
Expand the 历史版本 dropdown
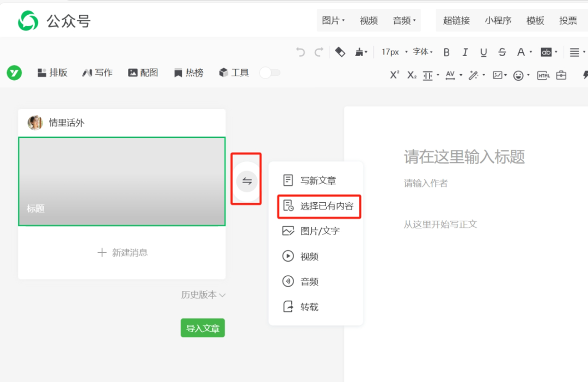tap(203, 295)
